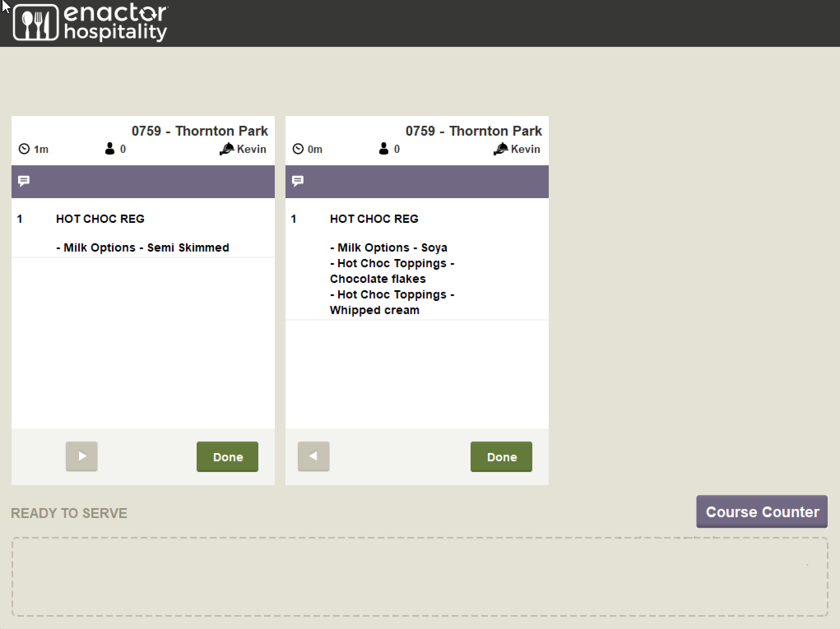Click the second order's Thornton Park header

pos(473,131)
